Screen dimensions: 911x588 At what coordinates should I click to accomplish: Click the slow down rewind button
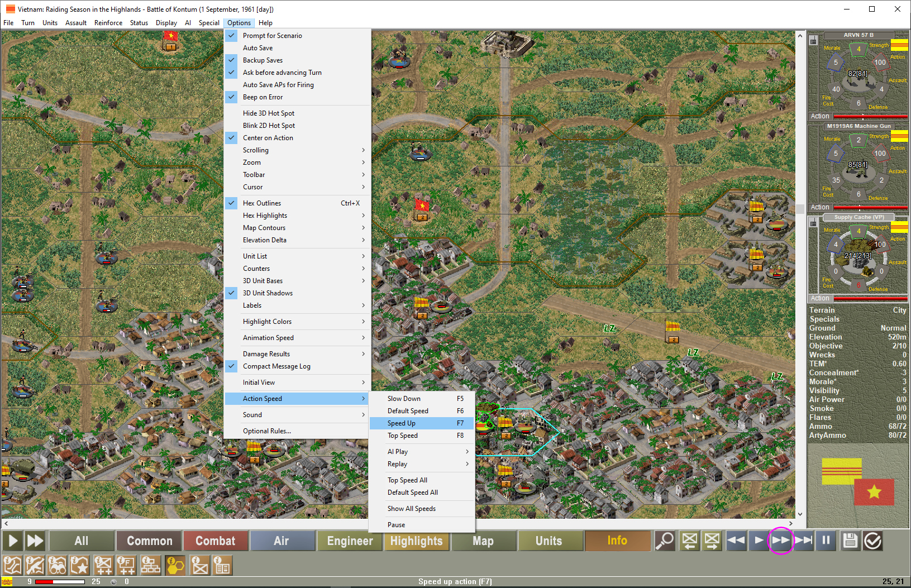736,541
